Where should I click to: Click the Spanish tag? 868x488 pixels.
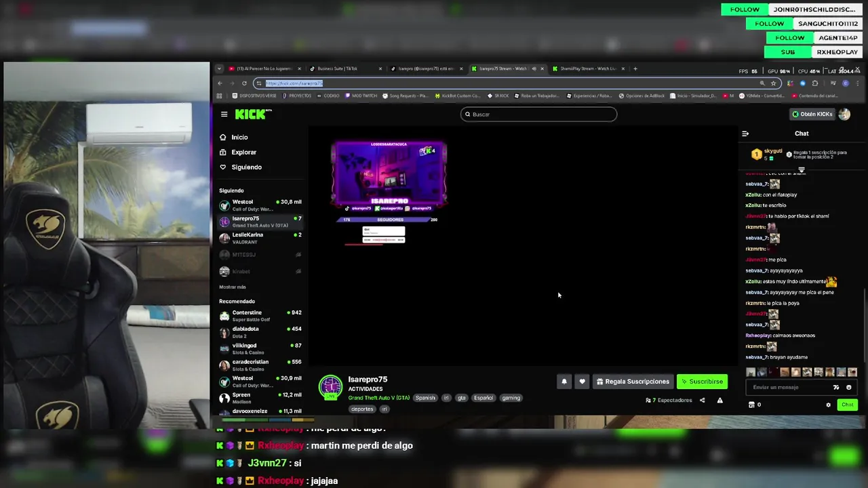(425, 398)
